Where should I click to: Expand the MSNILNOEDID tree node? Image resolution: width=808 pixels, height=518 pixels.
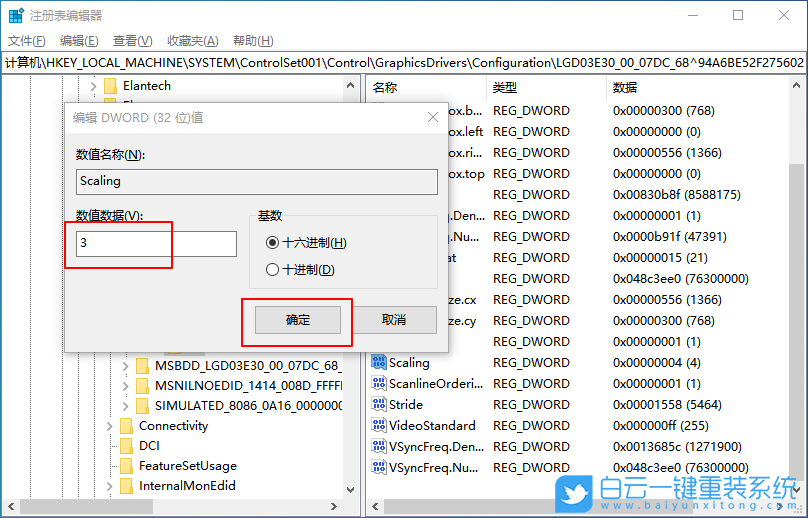point(126,386)
